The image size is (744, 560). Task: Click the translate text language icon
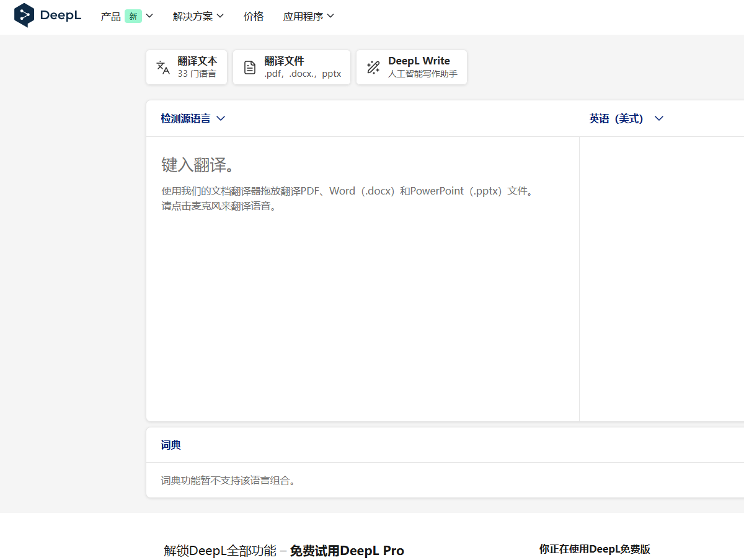click(x=163, y=68)
